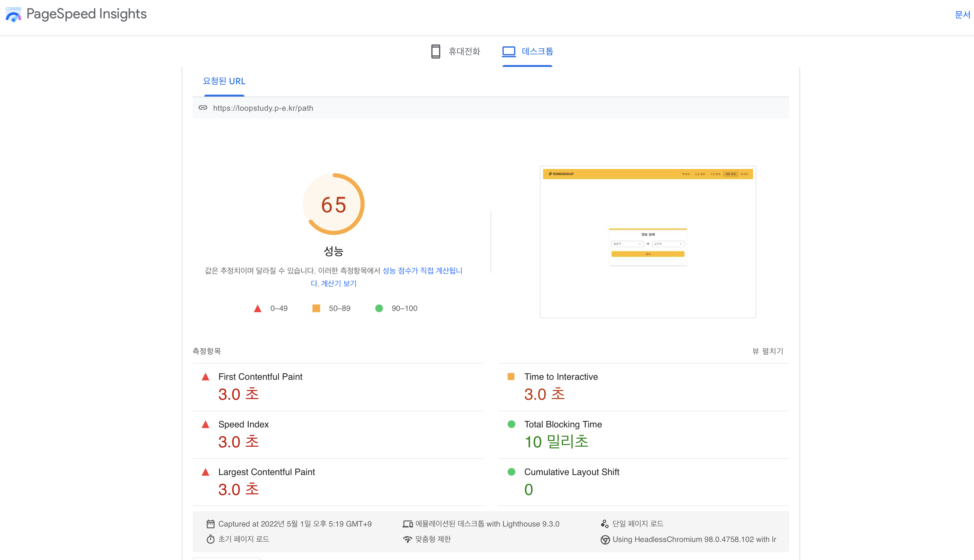This screenshot has height=560, width=974.
Task: Click the First Contentful Paint metric
Action: tap(260, 377)
